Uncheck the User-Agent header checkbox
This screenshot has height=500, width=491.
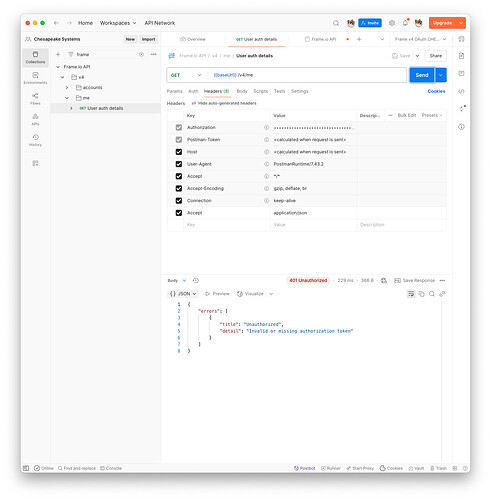click(179, 164)
